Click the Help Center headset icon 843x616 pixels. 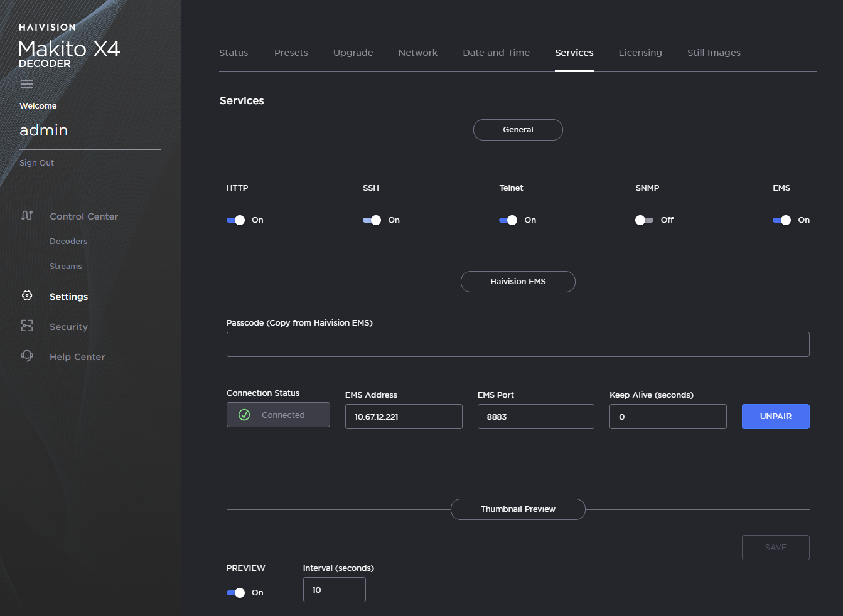(x=27, y=356)
